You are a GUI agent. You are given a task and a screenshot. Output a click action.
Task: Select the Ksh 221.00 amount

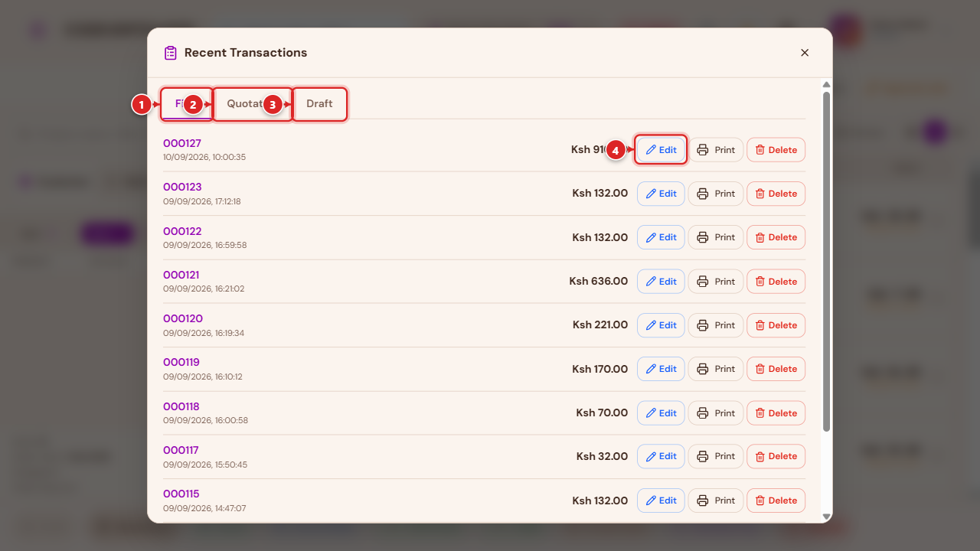(x=600, y=325)
